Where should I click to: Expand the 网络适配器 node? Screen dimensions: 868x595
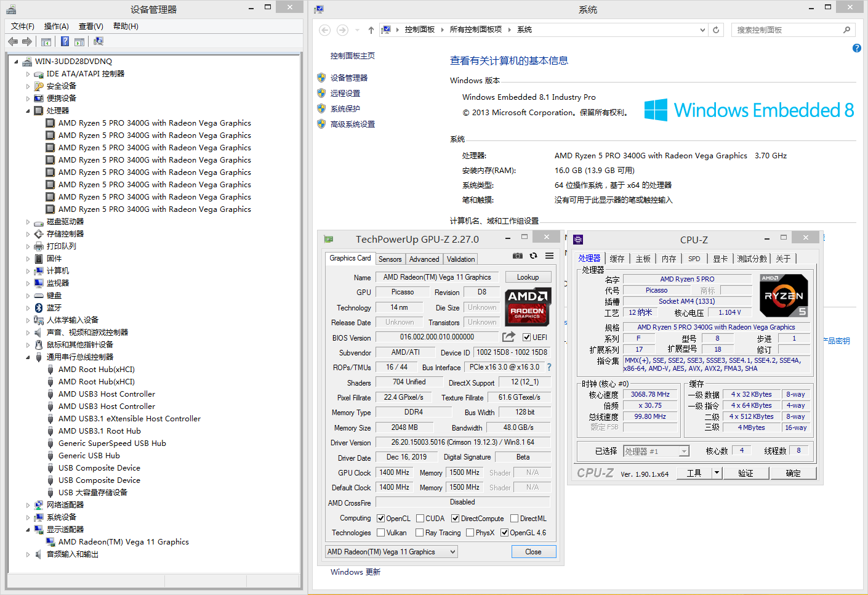(28, 505)
